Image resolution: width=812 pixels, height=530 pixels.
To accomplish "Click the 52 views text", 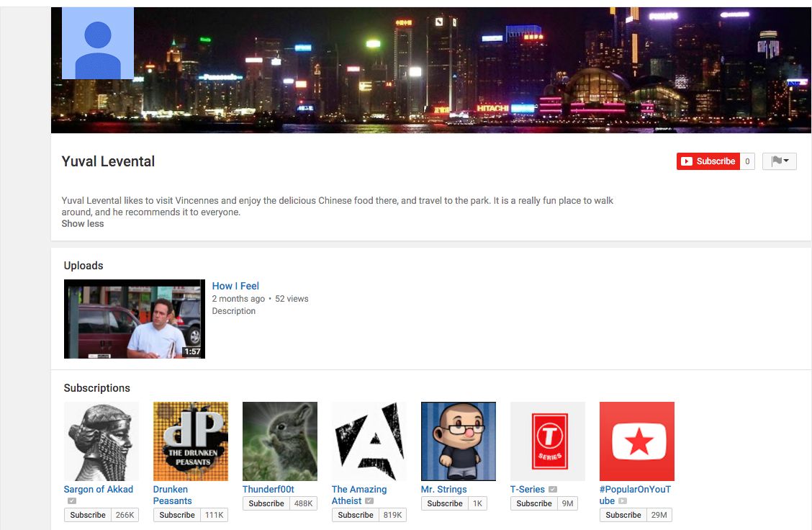I will [292, 299].
